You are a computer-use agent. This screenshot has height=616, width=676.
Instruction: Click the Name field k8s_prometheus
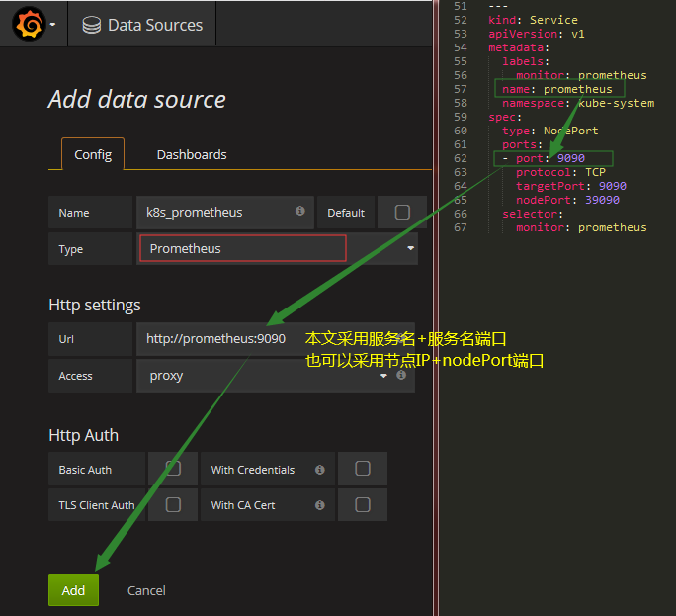[225, 213]
